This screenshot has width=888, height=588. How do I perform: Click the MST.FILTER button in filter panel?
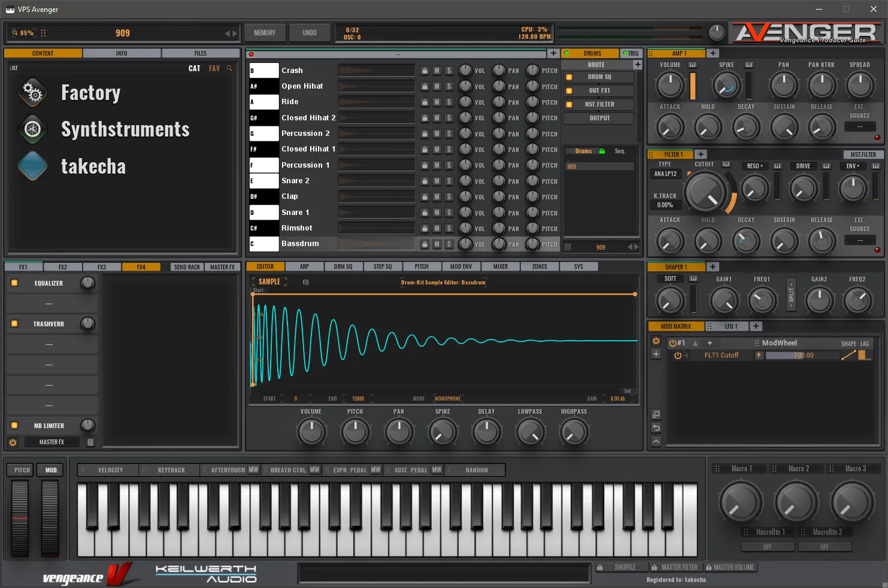click(863, 154)
